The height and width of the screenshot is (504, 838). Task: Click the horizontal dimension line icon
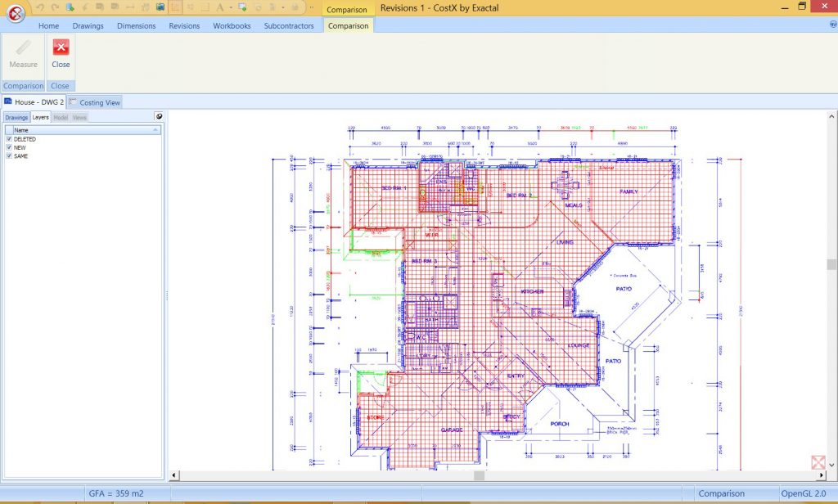click(130, 7)
